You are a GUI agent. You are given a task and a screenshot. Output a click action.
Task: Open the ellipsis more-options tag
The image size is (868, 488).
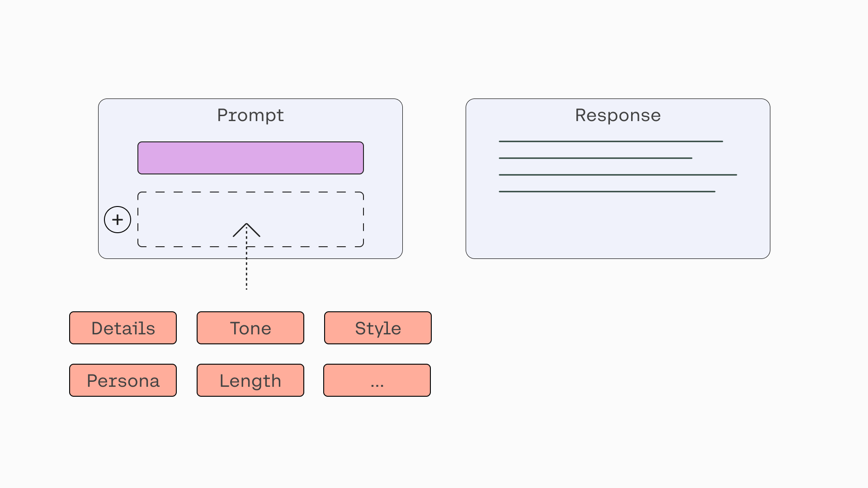(377, 380)
